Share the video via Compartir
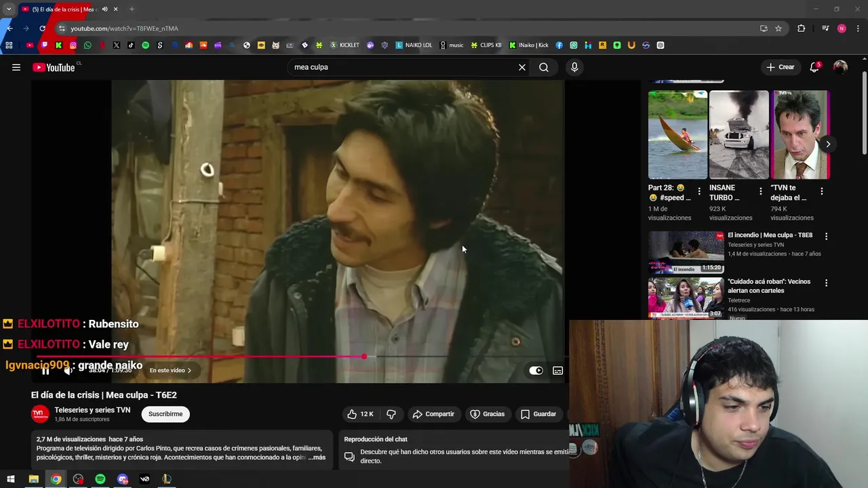 [433, 414]
